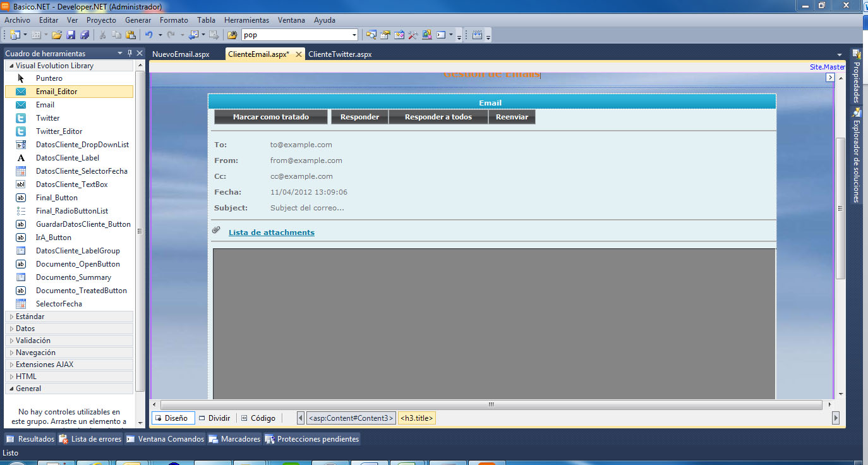
Task: Click the New Project toolbar icon
Action: pyautogui.click(x=15, y=35)
